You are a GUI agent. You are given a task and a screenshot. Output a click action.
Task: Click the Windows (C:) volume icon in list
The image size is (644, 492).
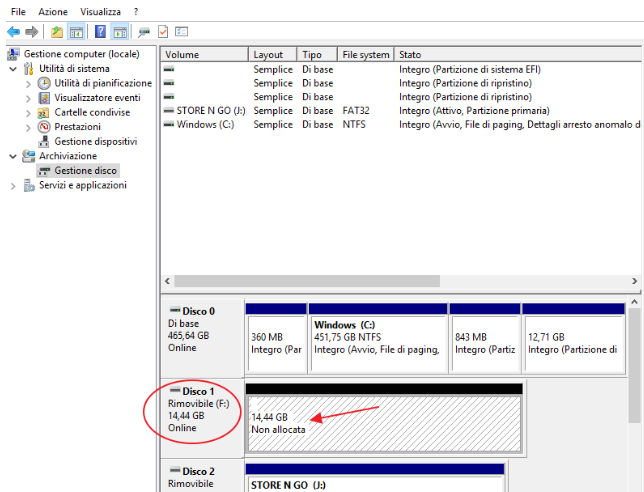[169, 124]
